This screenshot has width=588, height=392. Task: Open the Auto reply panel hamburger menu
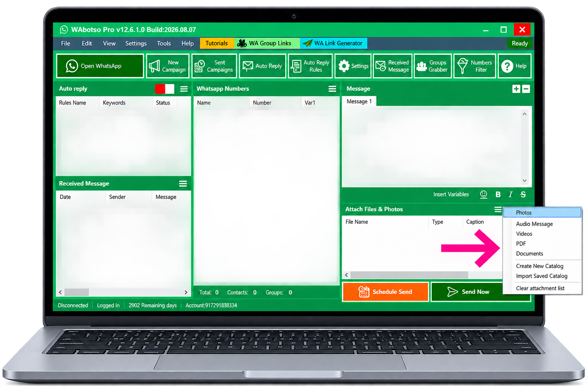click(184, 89)
